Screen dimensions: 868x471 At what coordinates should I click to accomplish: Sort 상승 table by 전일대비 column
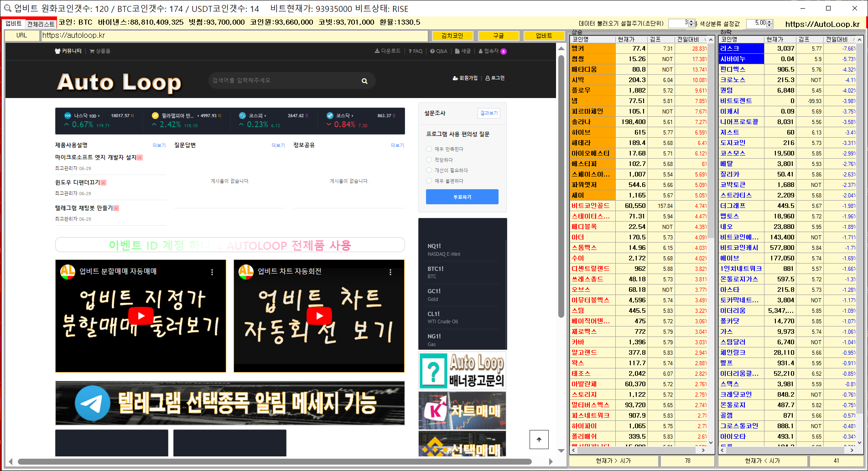(691, 39)
